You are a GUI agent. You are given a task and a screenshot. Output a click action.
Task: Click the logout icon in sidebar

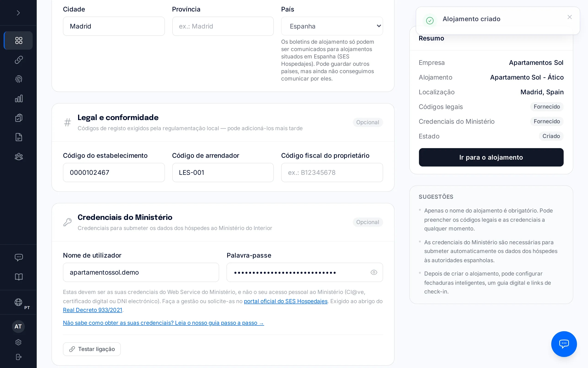point(18,357)
